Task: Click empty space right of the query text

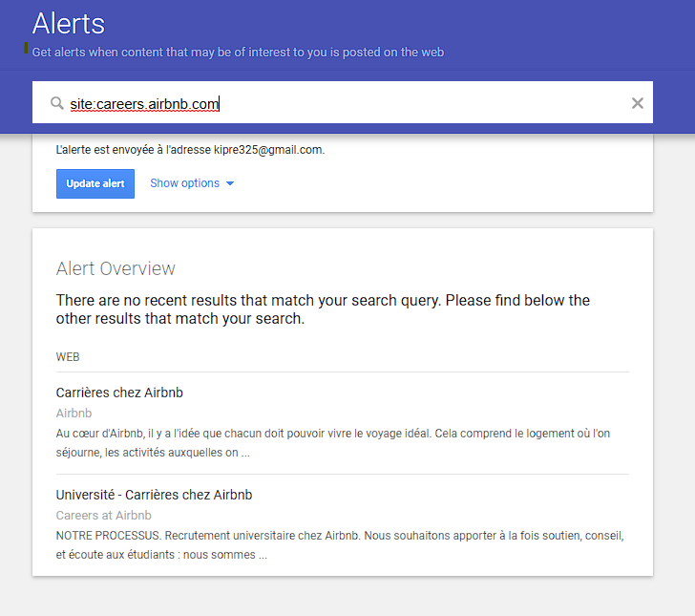Action: click(421, 103)
